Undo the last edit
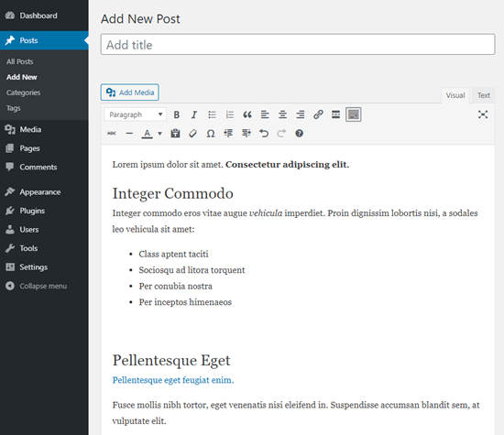 coord(264,134)
